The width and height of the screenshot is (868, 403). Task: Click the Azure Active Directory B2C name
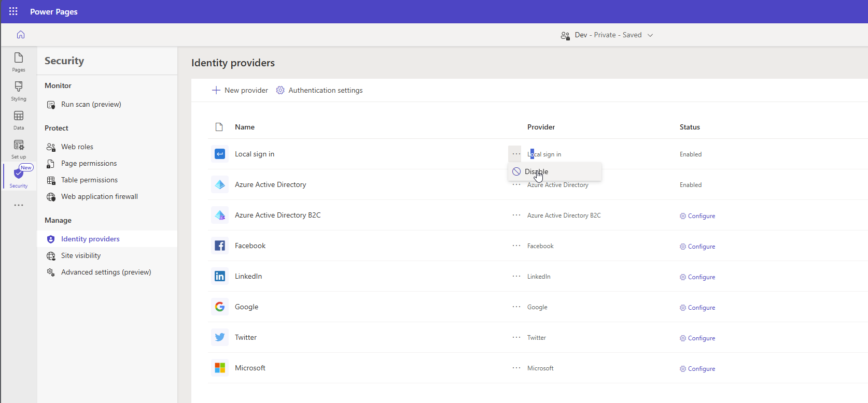click(x=278, y=215)
